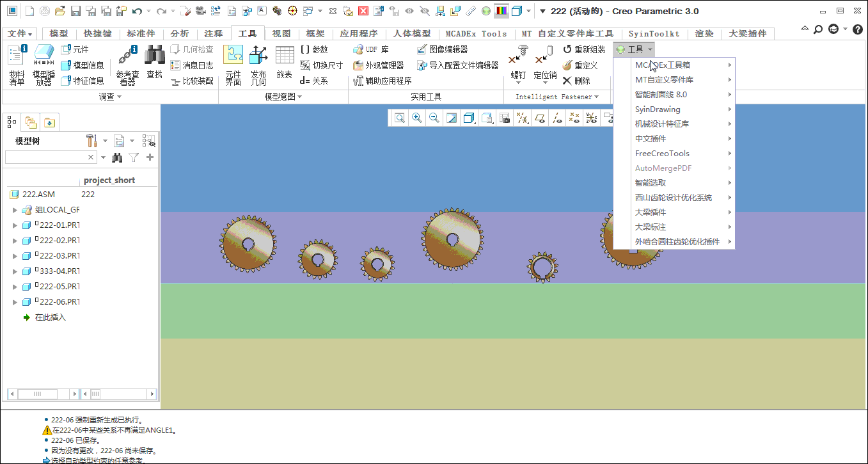Click the New document icon
Image resolution: width=868 pixels, height=464 pixels.
(29, 11)
